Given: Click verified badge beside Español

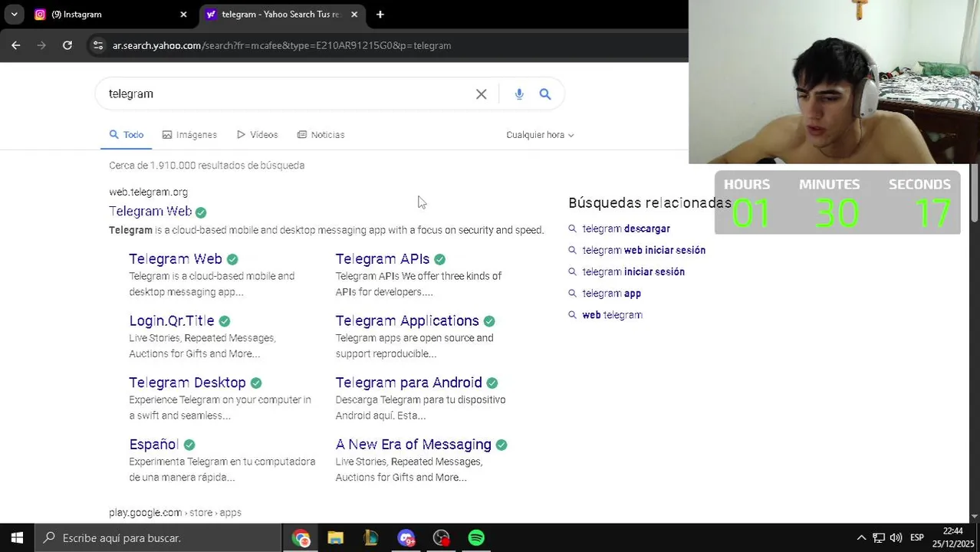Looking at the screenshot, I should 189,445.
